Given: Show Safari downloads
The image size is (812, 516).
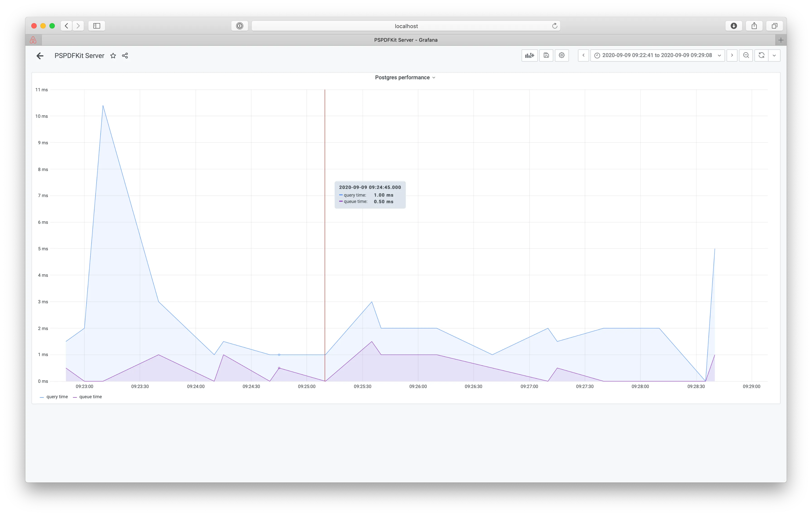Looking at the screenshot, I should [x=734, y=26].
